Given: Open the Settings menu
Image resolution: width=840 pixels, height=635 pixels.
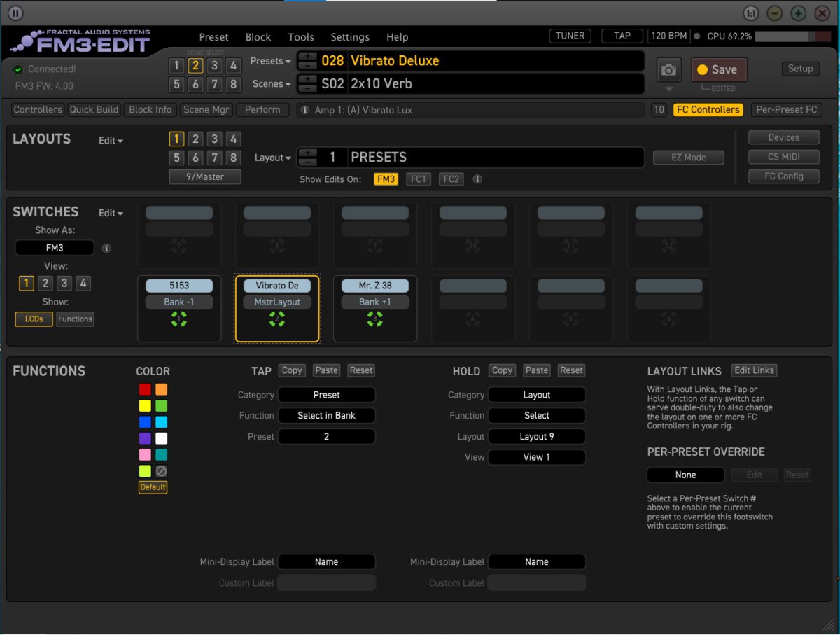Looking at the screenshot, I should [350, 37].
